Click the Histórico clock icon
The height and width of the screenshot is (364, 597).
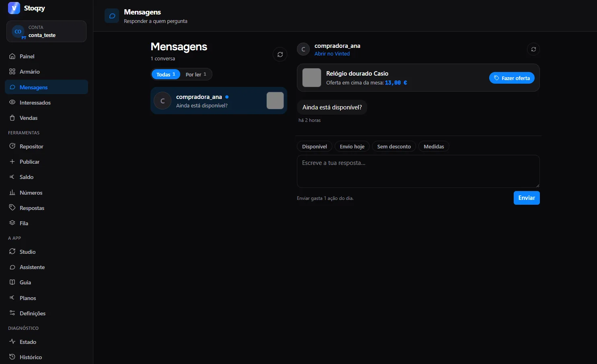click(12, 357)
